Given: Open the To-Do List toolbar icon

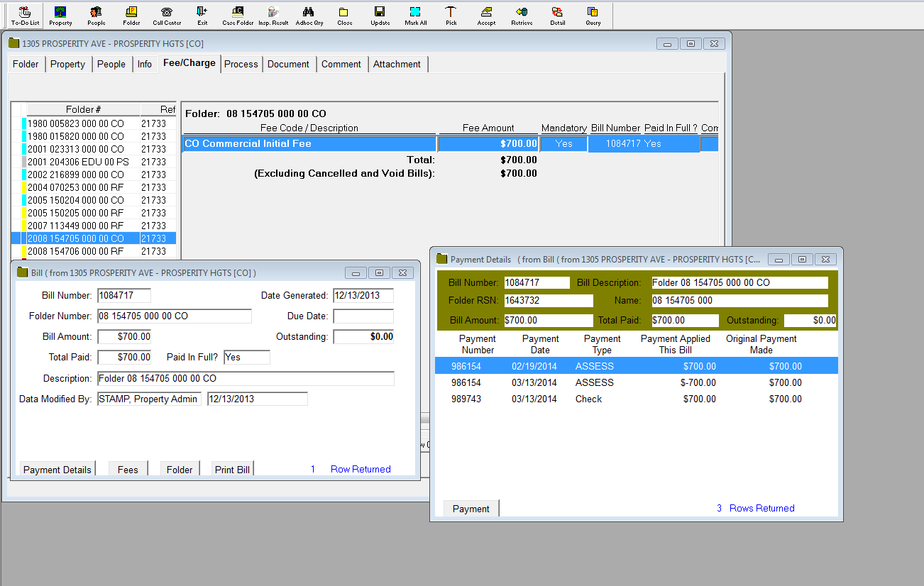Looking at the screenshot, I should [25, 15].
